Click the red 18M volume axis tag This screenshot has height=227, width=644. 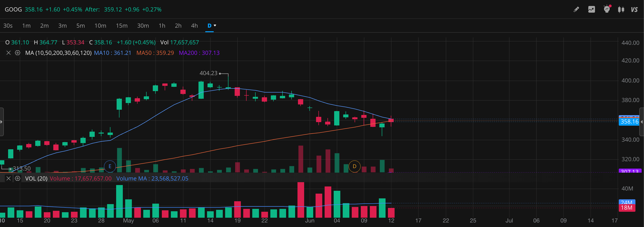(627, 208)
